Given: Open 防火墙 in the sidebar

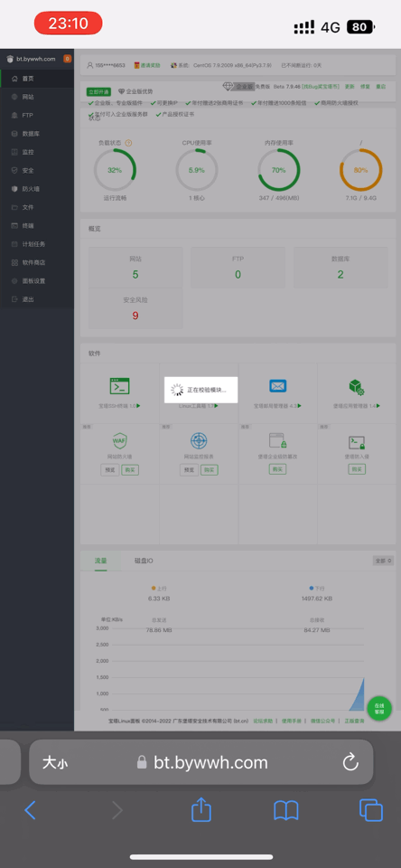Looking at the screenshot, I should pos(36,189).
